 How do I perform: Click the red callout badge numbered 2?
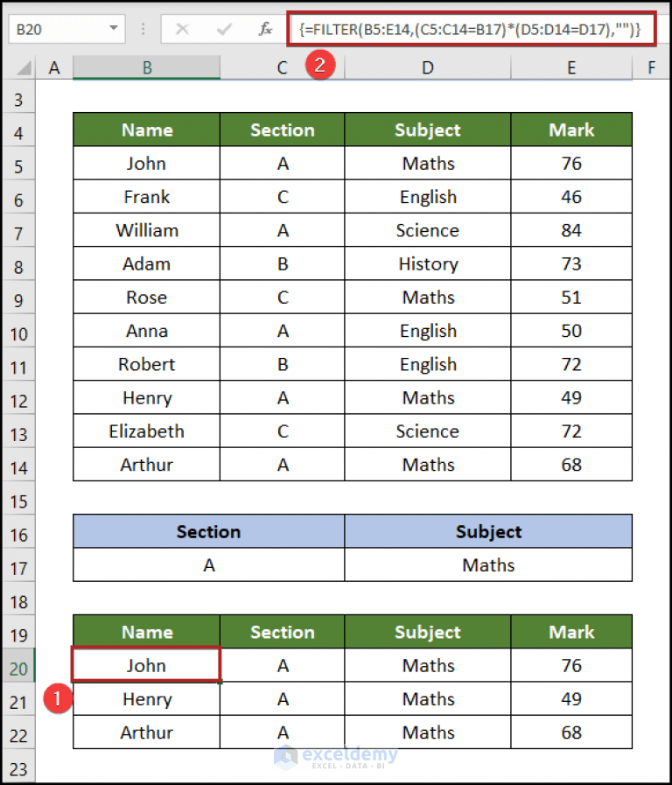point(320,65)
